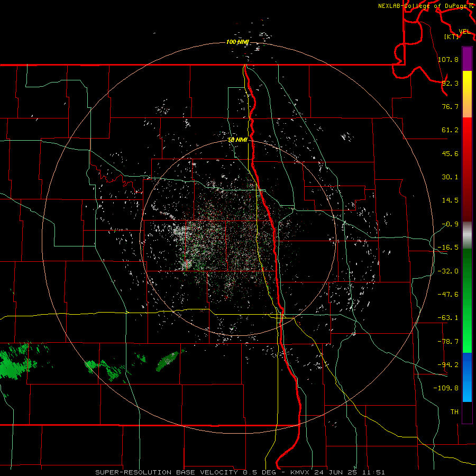Viewport: 476px width, 476px height.
Task: Pick the gray near-zero segment of the scale
Action: [x=467, y=235]
